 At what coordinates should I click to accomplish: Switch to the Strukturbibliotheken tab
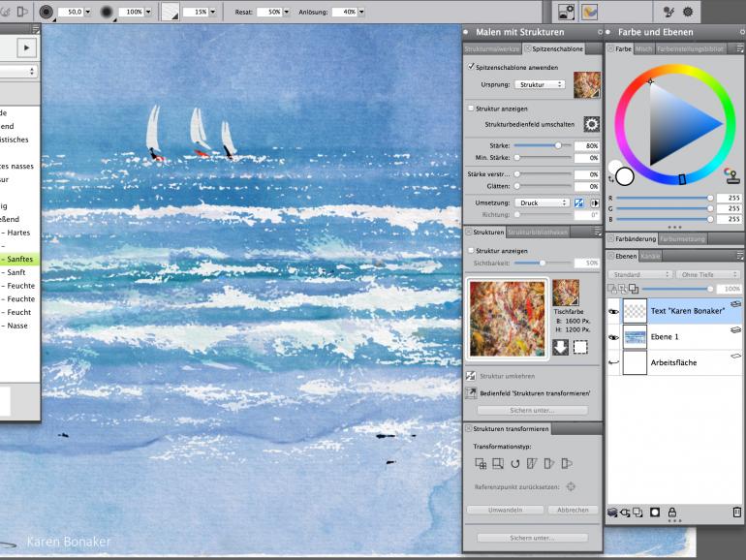click(x=537, y=233)
